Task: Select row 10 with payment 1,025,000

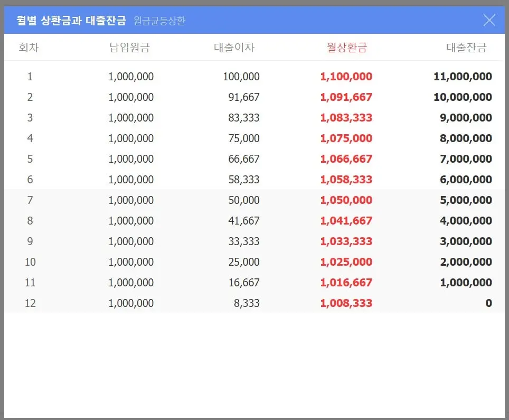Action: [x=253, y=262]
